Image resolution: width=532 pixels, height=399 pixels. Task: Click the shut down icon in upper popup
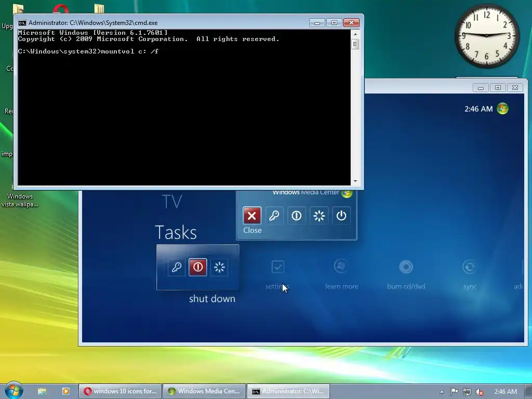(x=297, y=216)
